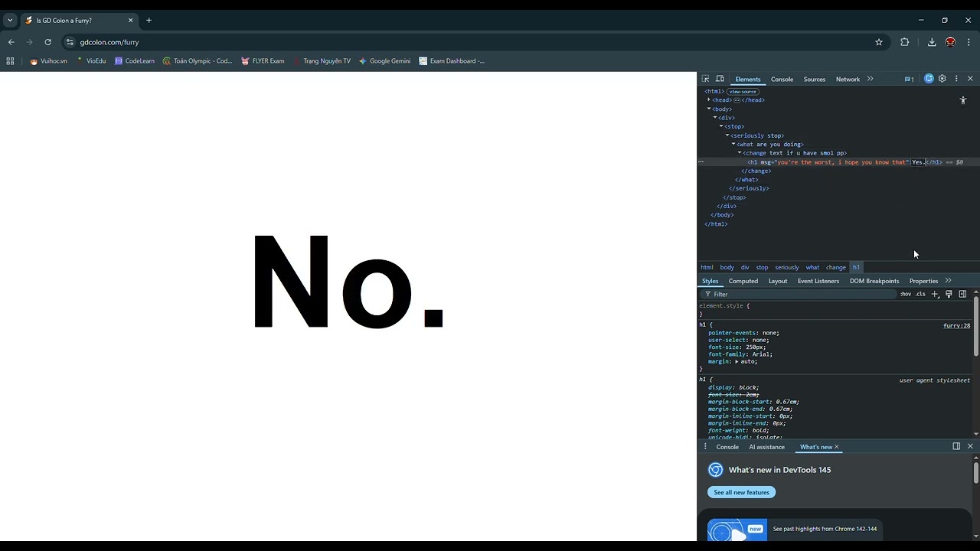Expand the <head> node

pyautogui.click(x=709, y=99)
